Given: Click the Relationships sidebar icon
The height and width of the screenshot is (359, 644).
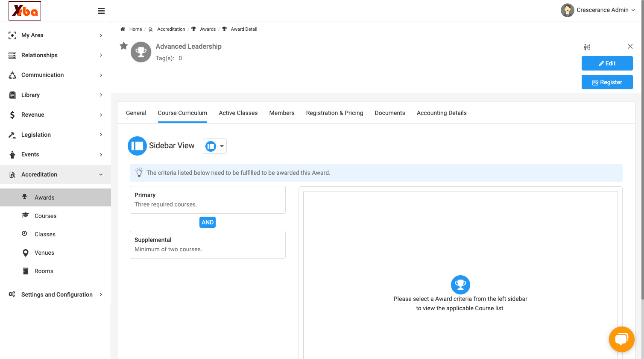Looking at the screenshot, I should 12,56.
